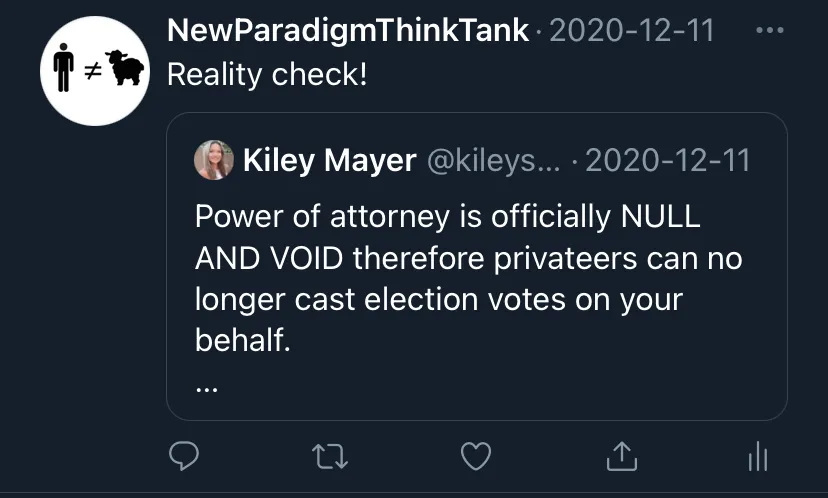Click the main tweet date 2020-12-11
The width and height of the screenshot is (828, 498).
point(632,31)
